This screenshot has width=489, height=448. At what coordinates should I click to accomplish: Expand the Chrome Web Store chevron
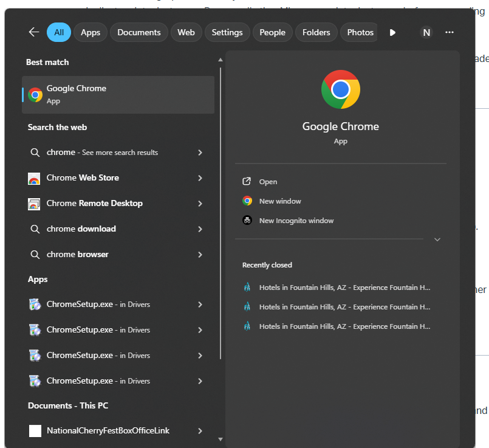[200, 178]
